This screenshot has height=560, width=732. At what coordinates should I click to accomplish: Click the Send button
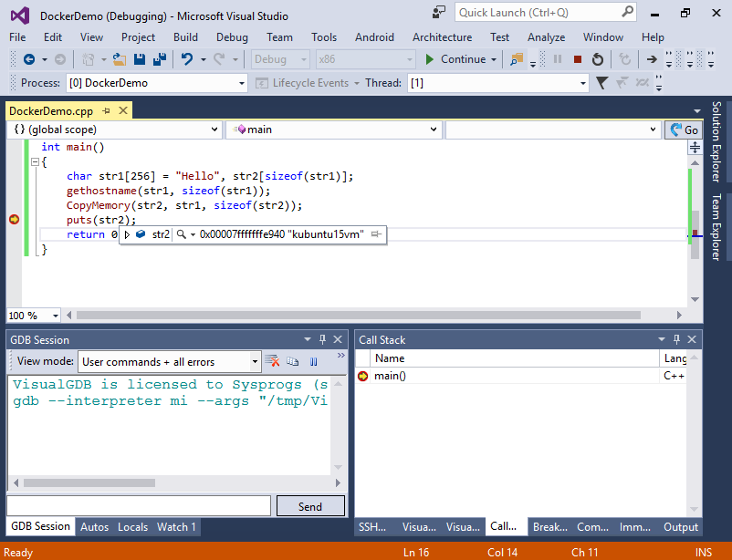pos(310,506)
